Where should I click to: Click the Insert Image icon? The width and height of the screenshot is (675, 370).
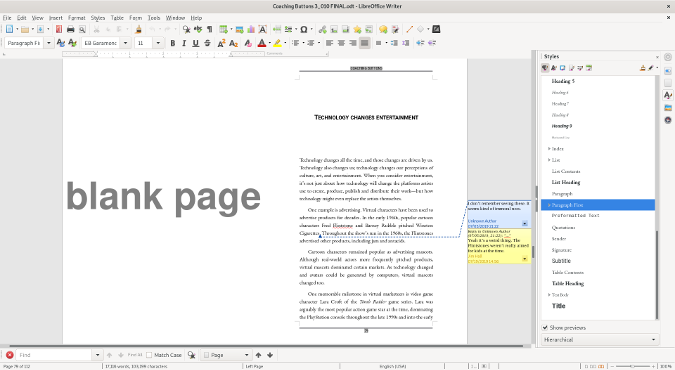[x=239, y=29]
